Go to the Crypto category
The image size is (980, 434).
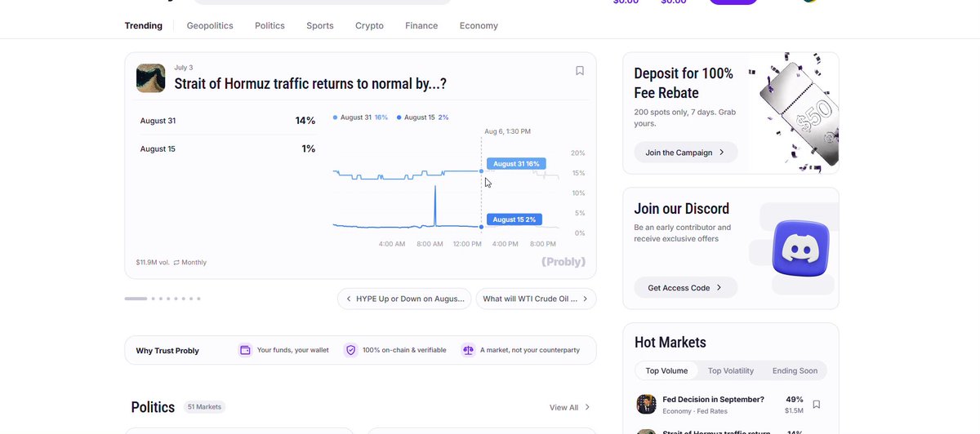click(x=369, y=25)
